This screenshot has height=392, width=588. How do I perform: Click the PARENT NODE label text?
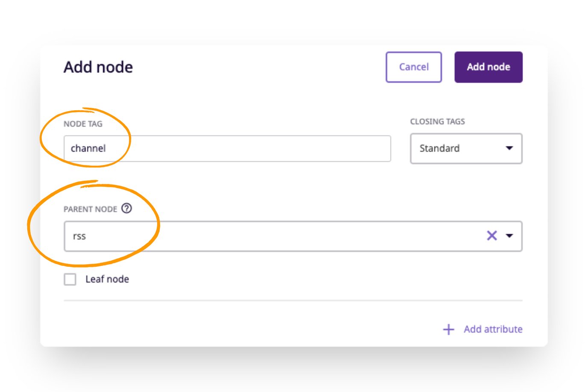[x=90, y=209]
